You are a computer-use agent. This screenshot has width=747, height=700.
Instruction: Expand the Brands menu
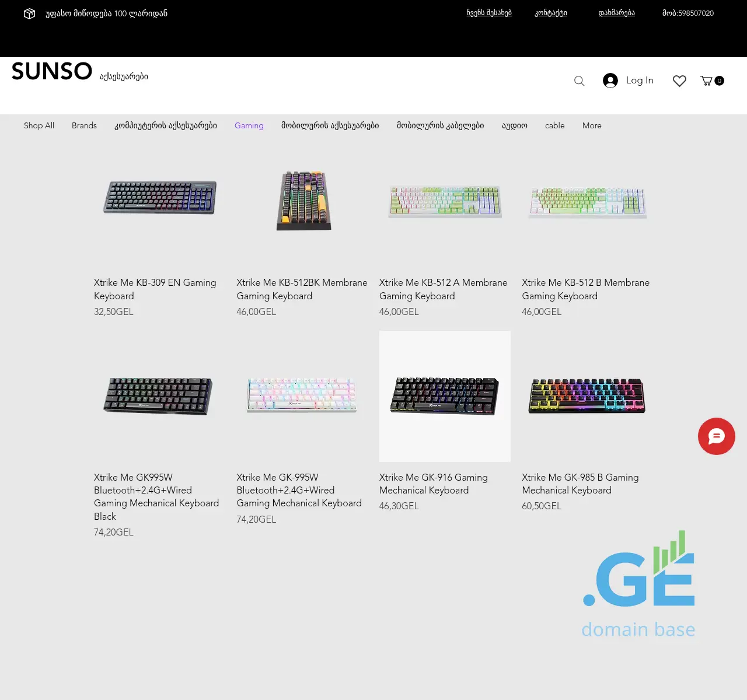coord(84,125)
